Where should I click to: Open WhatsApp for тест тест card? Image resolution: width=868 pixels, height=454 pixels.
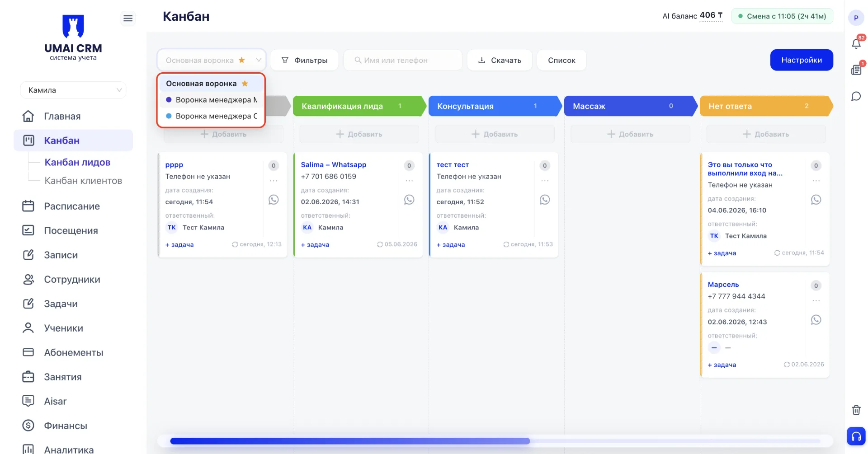coord(545,200)
